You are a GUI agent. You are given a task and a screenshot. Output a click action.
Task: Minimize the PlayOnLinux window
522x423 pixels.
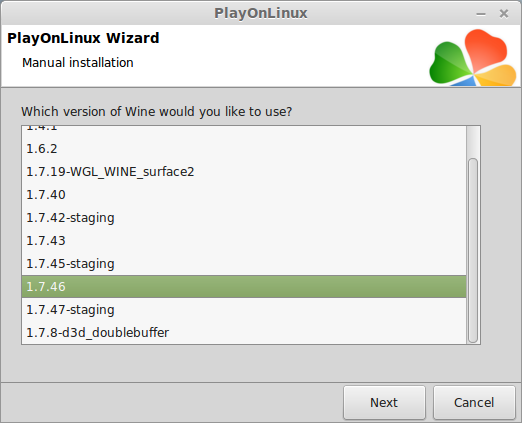[x=481, y=14]
